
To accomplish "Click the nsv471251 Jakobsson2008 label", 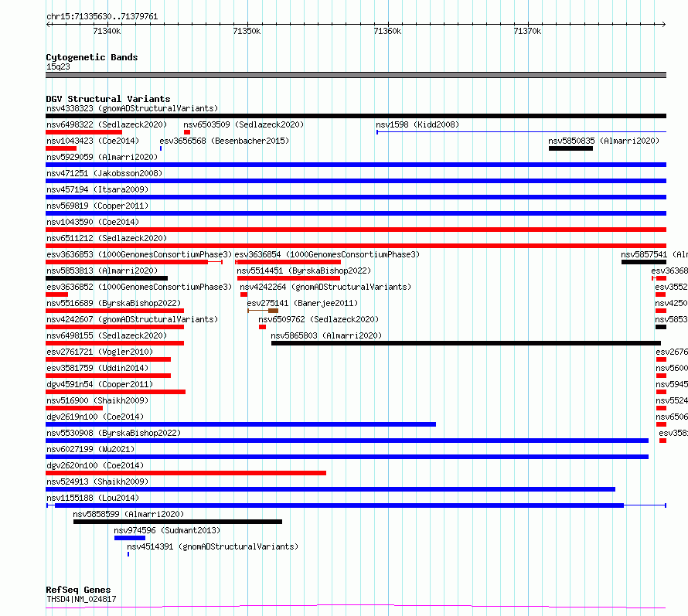I will tap(104, 173).
